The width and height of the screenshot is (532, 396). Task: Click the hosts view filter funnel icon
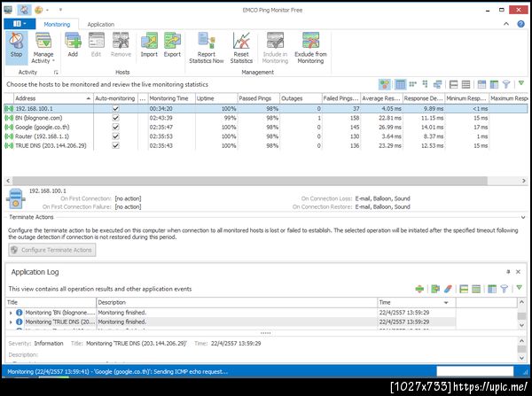click(x=506, y=84)
